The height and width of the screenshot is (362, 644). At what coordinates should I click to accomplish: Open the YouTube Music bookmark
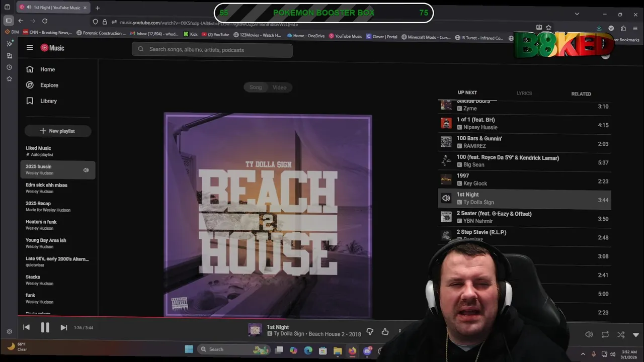pos(345,36)
